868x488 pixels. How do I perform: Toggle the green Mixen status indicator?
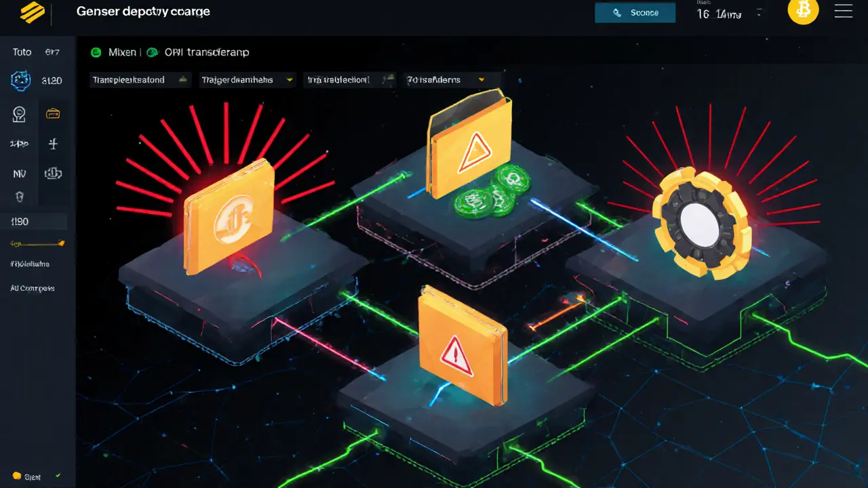coord(95,52)
